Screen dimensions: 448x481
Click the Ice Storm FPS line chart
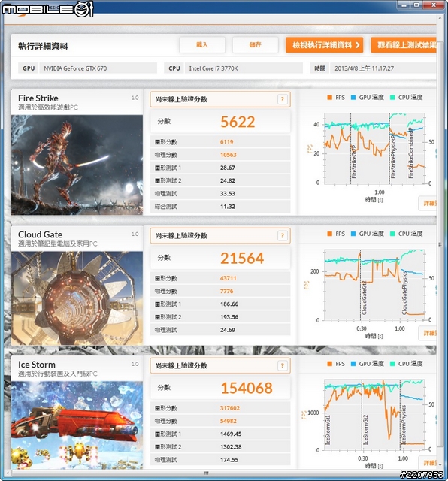[x=374, y=415]
